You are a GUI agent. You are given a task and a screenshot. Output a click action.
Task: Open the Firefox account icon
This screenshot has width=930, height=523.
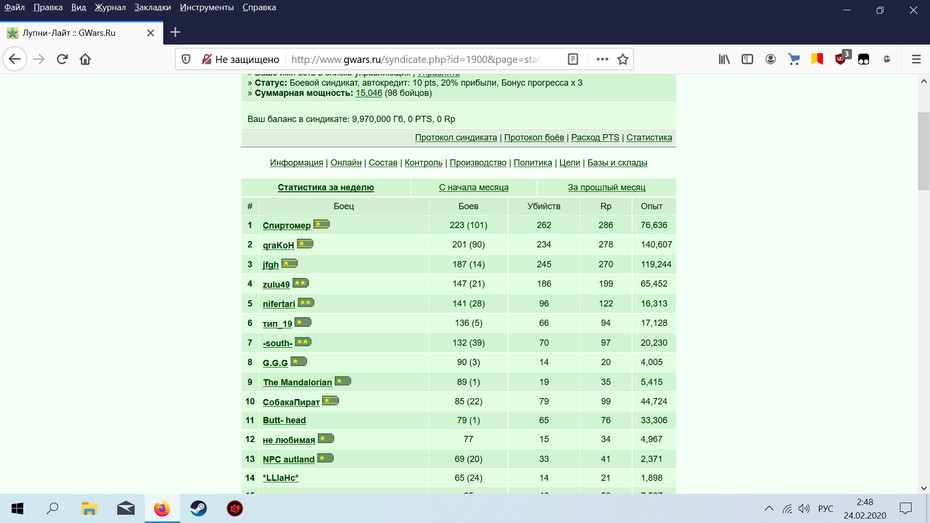770,59
